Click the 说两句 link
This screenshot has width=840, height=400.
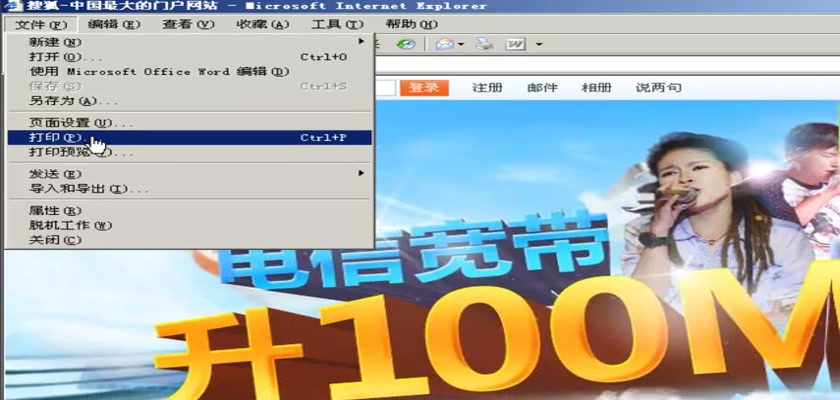click(658, 88)
